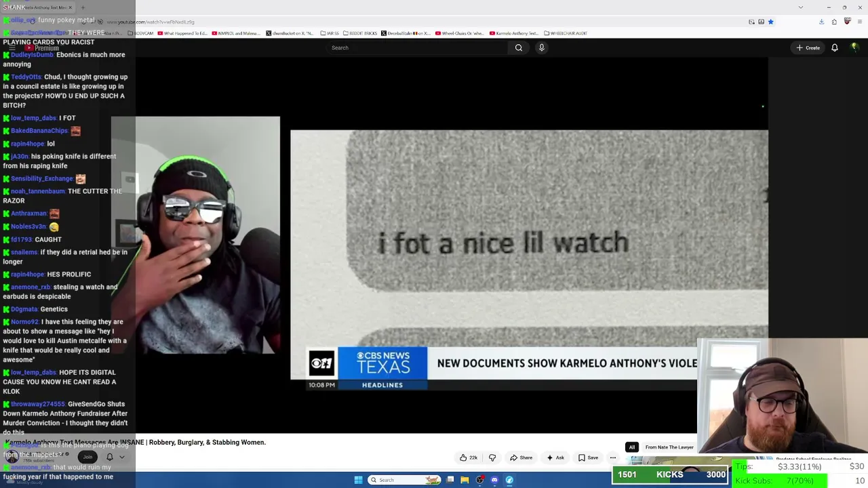Open the browser extensions icon
Screen dimensions: 868x488
pos(834,22)
